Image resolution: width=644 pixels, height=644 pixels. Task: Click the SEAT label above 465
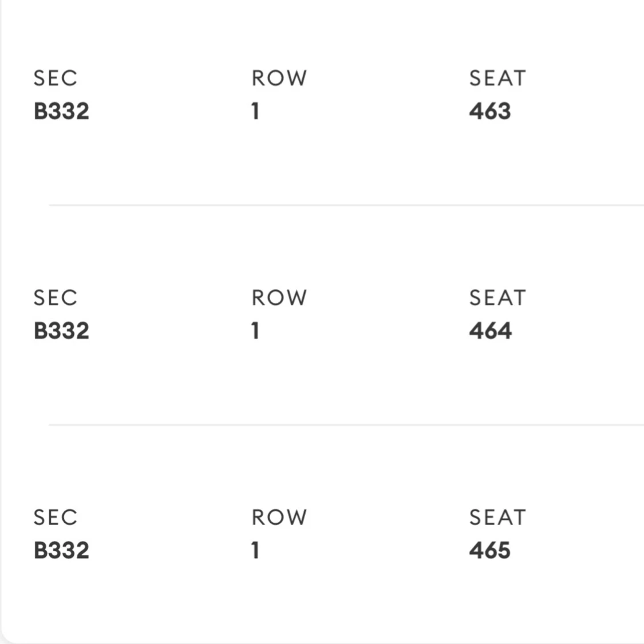click(x=497, y=517)
